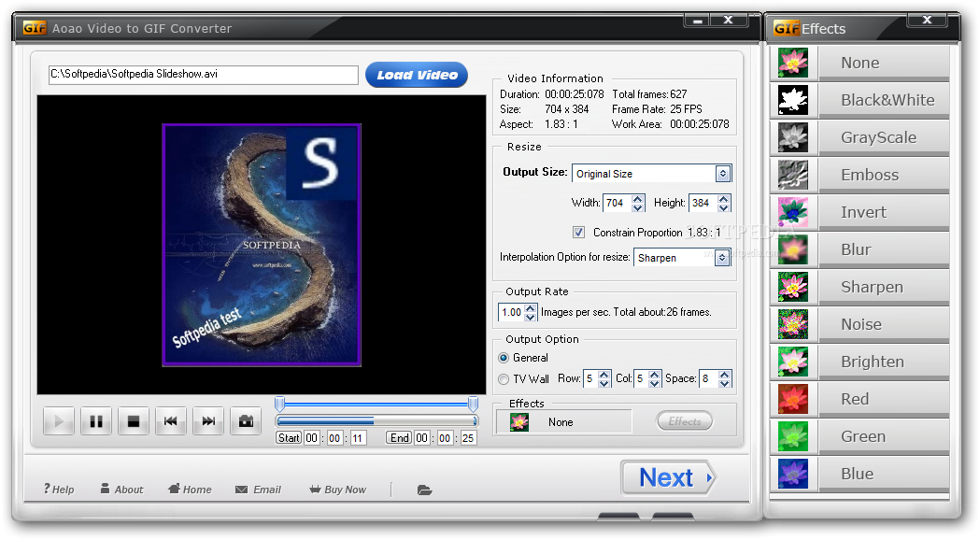Screen dimensions: 980x540
Task: Click the Noise flower thumbnail icon
Action: 793,324
